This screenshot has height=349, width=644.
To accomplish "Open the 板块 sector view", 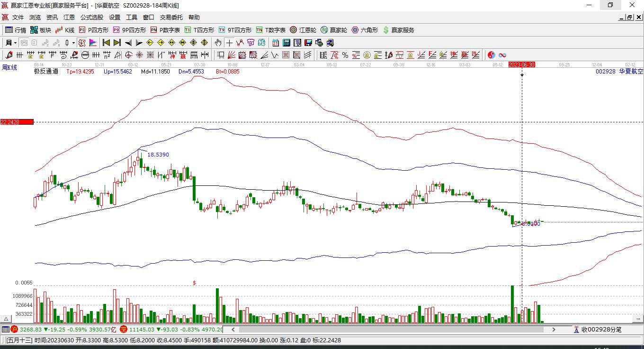I will [x=41, y=30].
